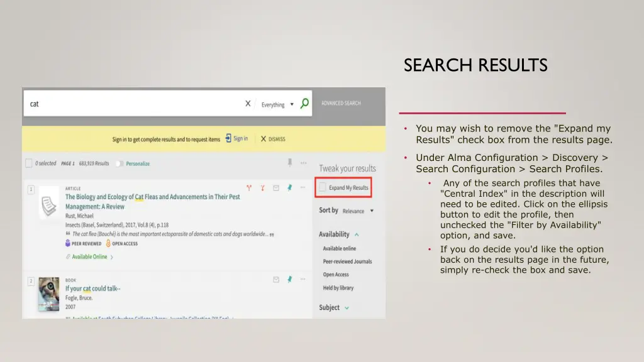Click Available Online link for first result
Screen dimensions: 644x362
89,257
